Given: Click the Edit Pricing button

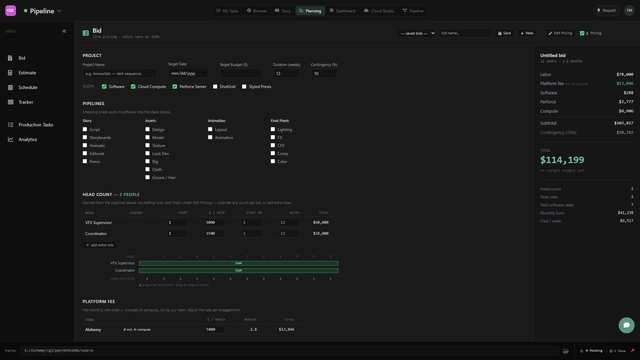Looking at the screenshot, I should tap(560, 33).
